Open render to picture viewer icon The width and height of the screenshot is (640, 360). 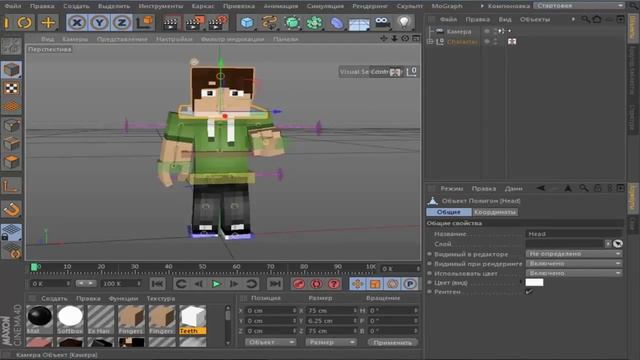pyautogui.click(x=194, y=23)
